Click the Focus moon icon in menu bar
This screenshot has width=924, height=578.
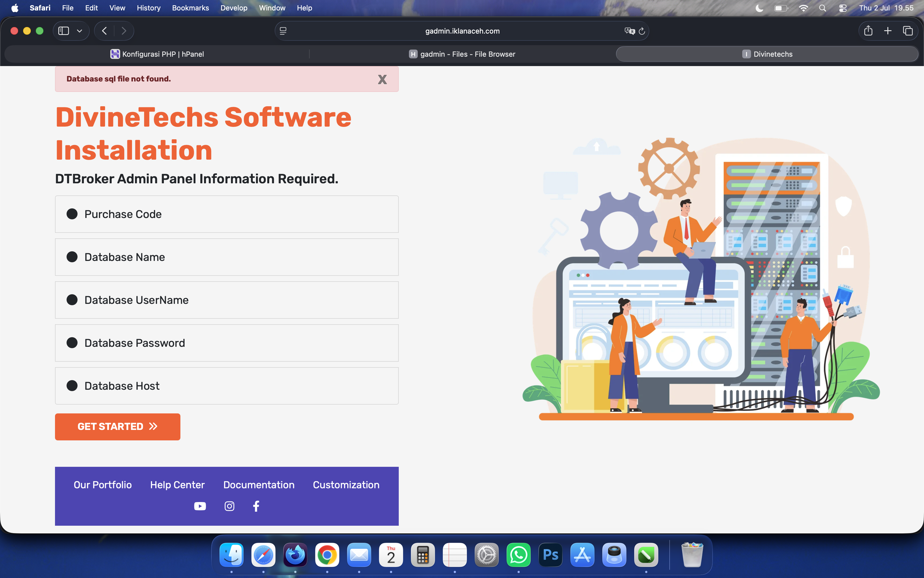click(x=760, y=8)
